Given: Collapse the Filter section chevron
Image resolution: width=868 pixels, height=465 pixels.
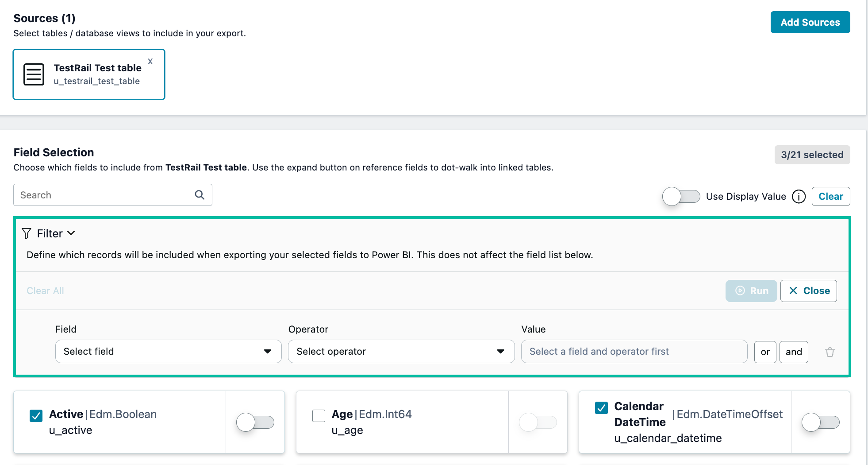Looking at the screenshot, I should pyautogui.click(x=71, y=233).
